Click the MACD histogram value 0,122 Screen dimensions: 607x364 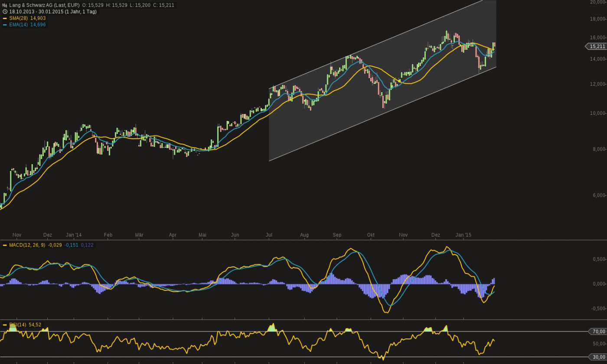[x=87, y=245]
